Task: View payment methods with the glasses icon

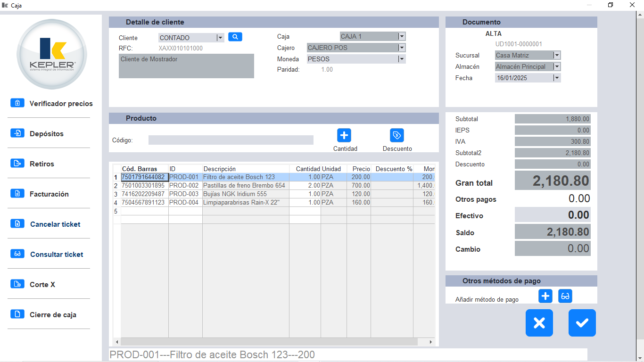Action: click(565, 296)
